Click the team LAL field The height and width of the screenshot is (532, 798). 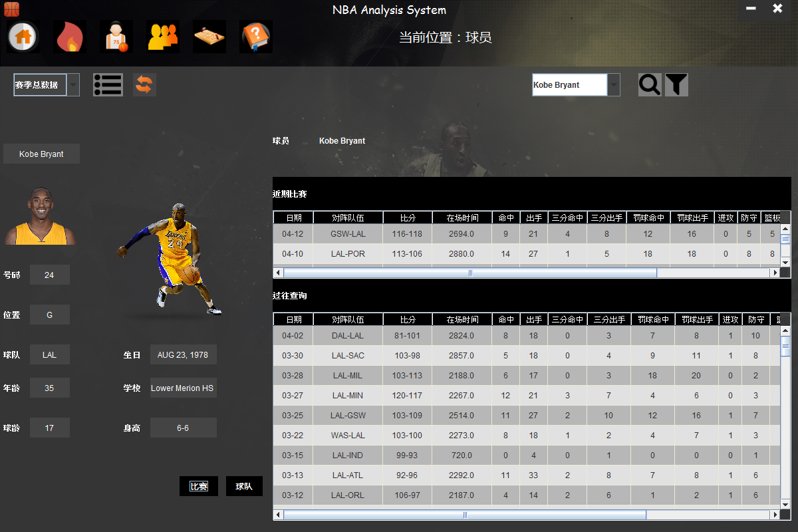pyautogui.click(x=49, y=354)
